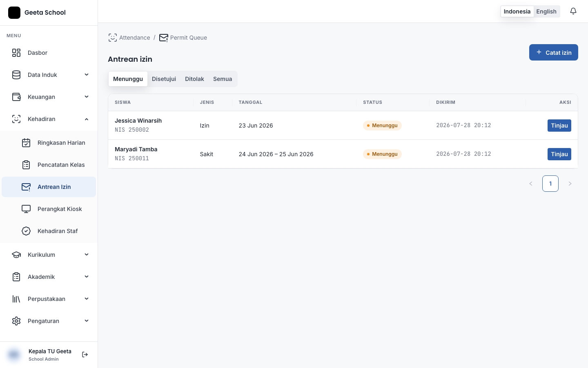Click the Dasbor grid icon
Viewport: 588px width, 368px height.
(16, 53)
